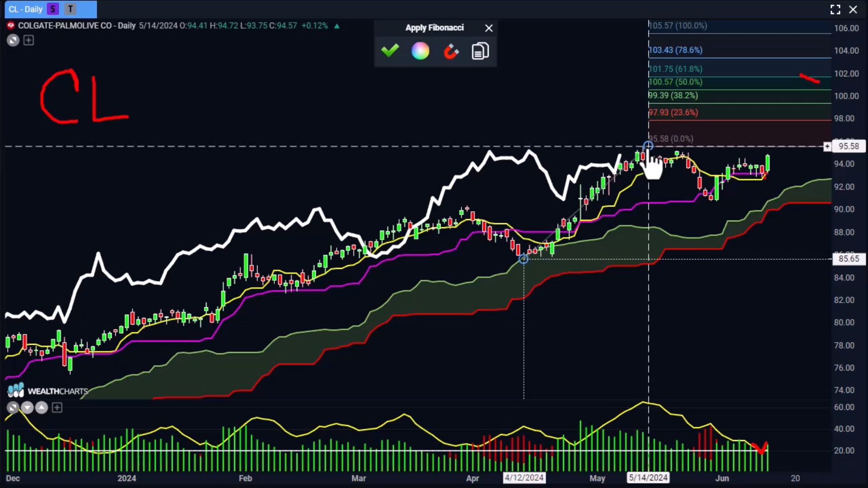Click the 95.58 crosshair price tag on axis
868x488 pixels.
tap(849, 146)
